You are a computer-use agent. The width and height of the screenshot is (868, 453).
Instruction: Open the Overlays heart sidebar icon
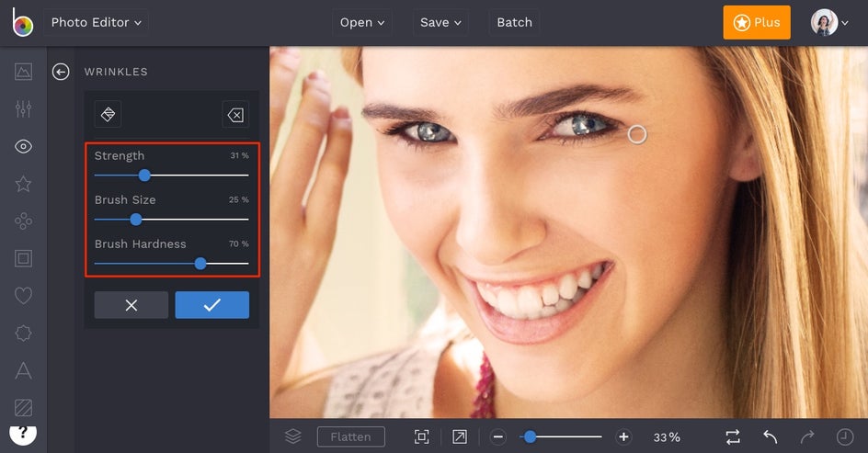[x=23, y=295]
